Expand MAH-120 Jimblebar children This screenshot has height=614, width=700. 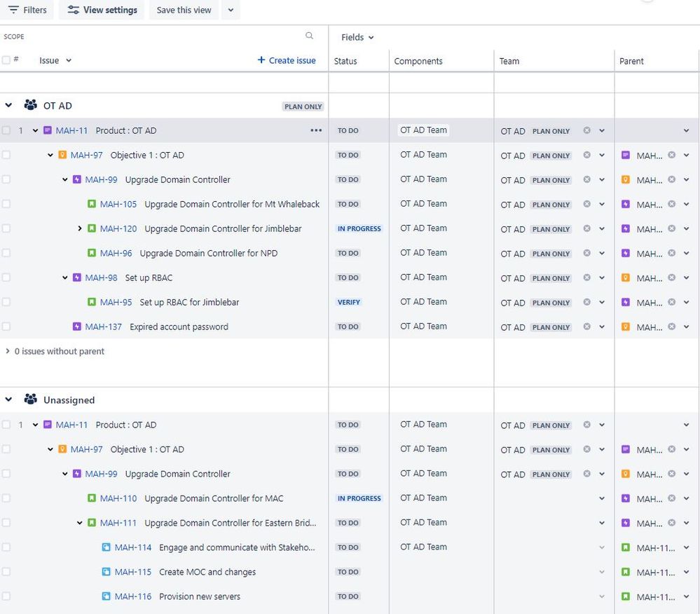coord(79,228)
